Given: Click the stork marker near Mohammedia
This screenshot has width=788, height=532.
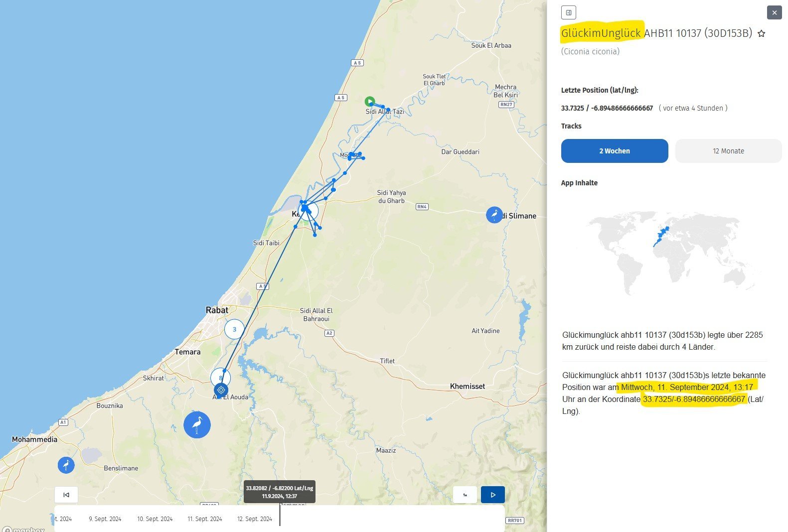Looking at the screenshot, I should (66, 465).
